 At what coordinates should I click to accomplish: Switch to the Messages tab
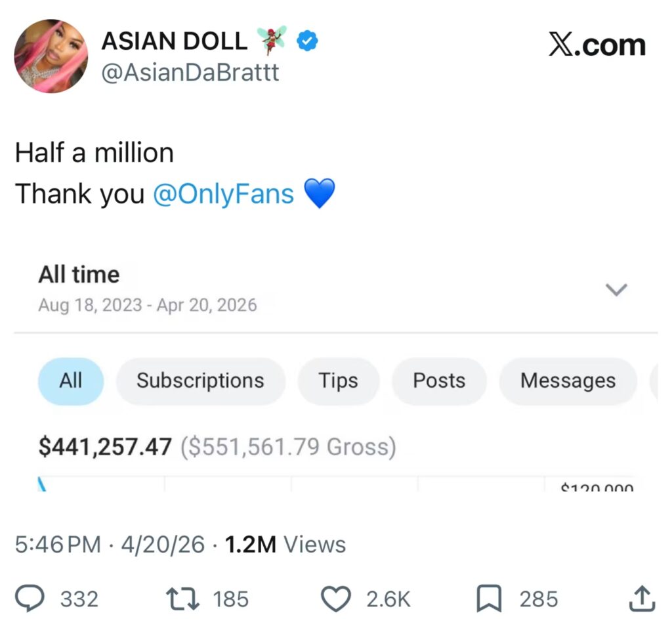[x=568, y=381]
